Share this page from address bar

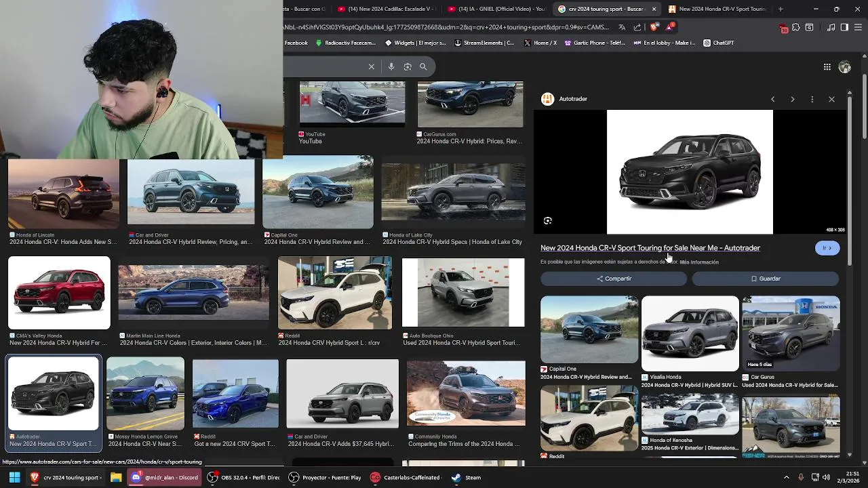pos(637,27)
